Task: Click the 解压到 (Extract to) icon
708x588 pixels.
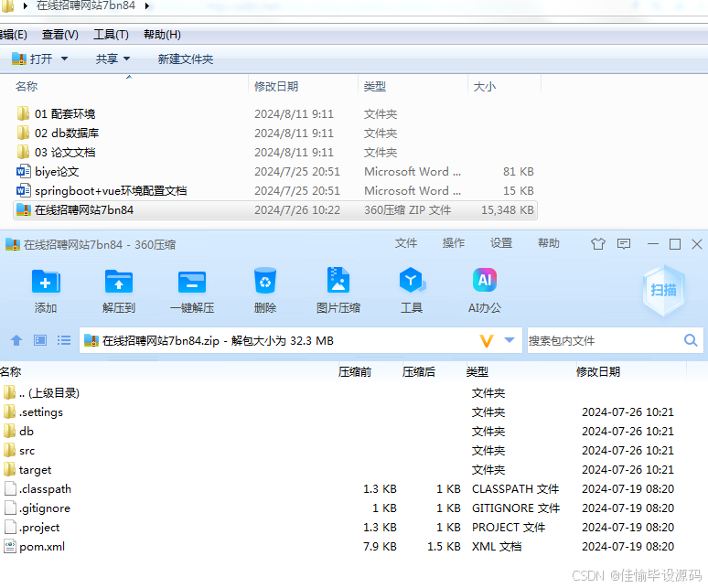Action: click(119, 282)
